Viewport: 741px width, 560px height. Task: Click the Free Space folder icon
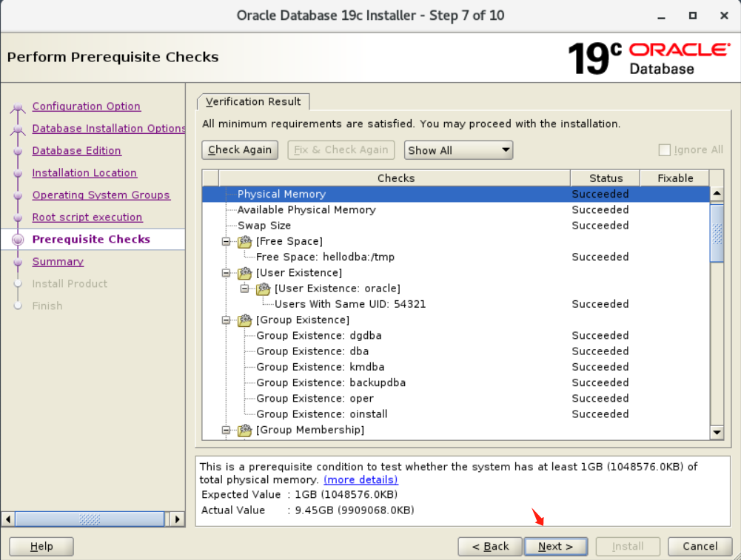tap(245, 241)
